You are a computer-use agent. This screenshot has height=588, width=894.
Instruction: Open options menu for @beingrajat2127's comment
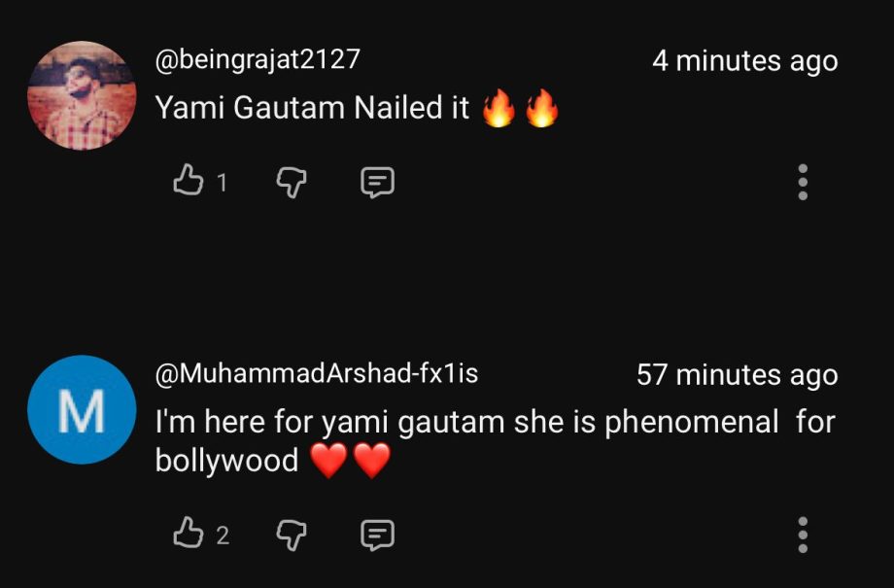(x=803, y=184)
